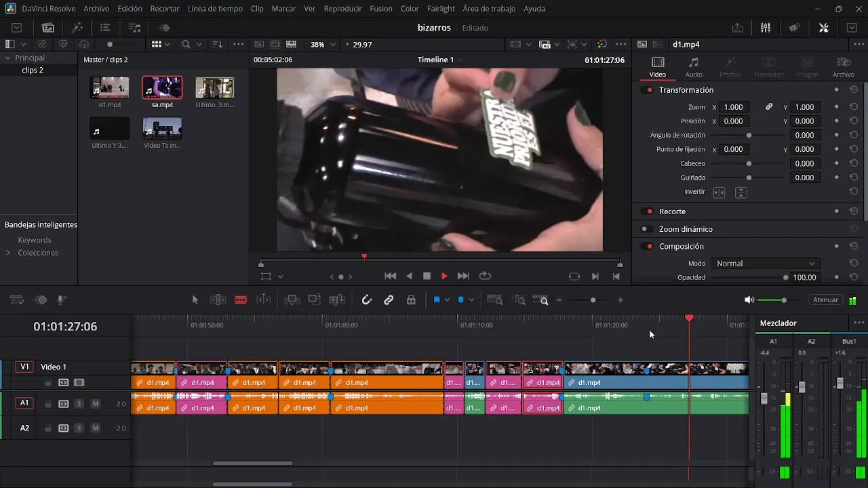Open the flag color dropdown arrow

click(447, 300)
